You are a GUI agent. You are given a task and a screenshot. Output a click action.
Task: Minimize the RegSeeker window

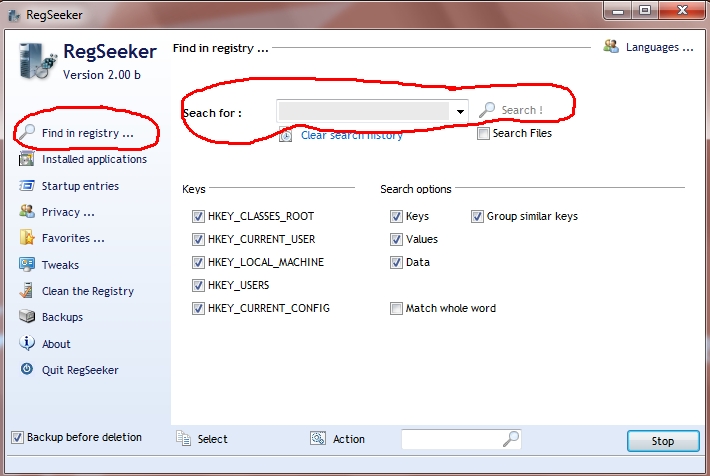point(618,11)
